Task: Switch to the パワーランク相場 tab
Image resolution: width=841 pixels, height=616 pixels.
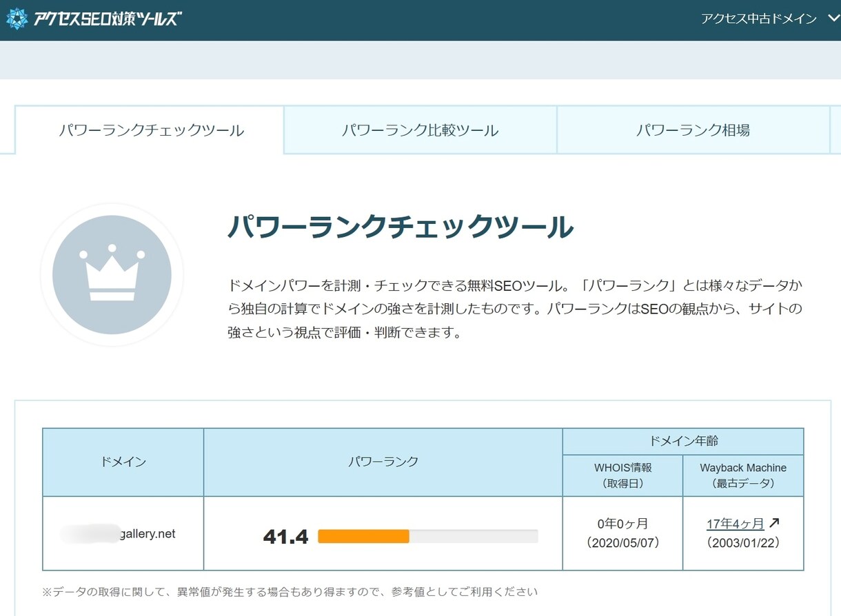Action: point(693,130)
